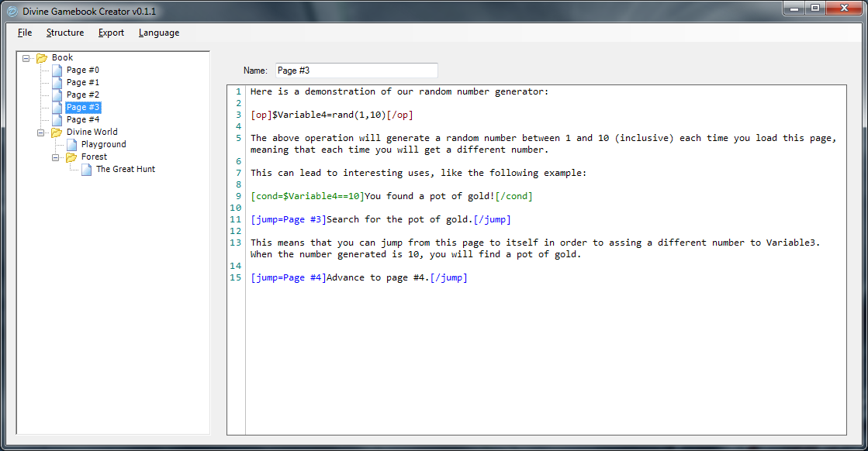Click the Playground page icon

[x=71, y=144]
